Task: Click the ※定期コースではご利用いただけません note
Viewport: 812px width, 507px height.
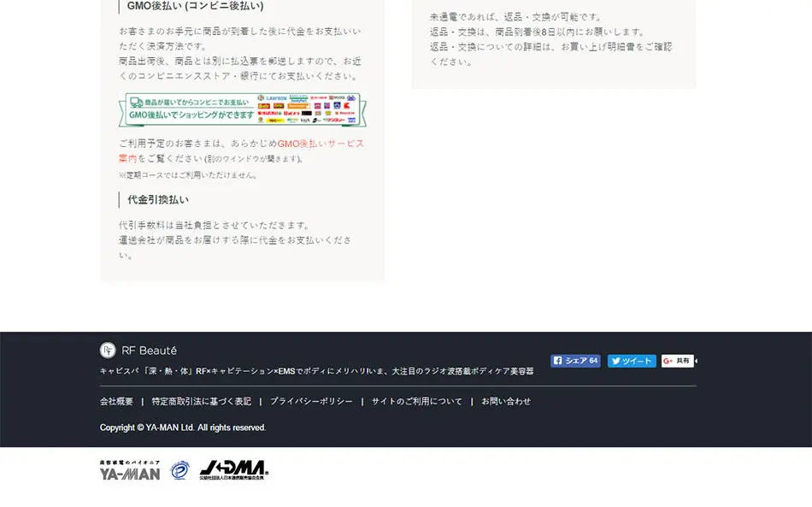Action: (x=188, y=175)
